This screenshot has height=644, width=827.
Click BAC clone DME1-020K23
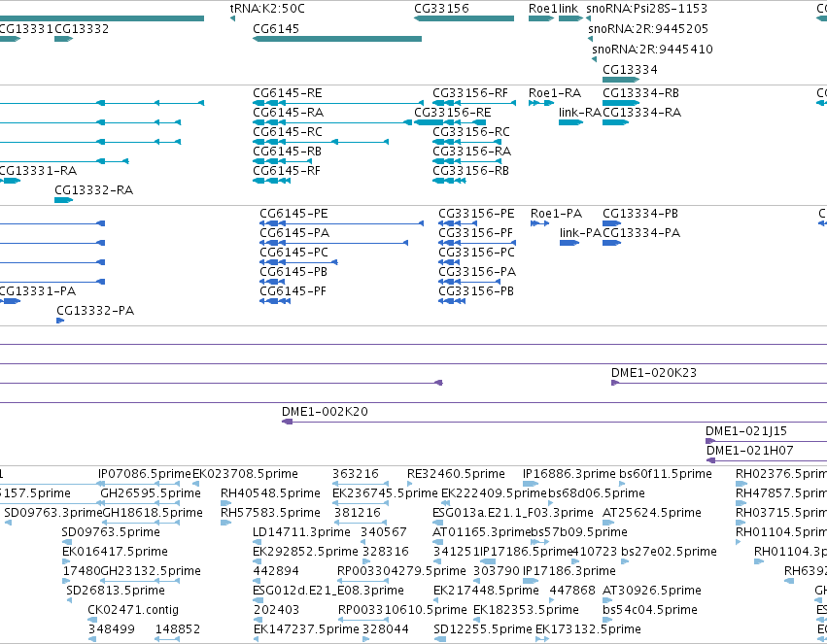[653, 373]
